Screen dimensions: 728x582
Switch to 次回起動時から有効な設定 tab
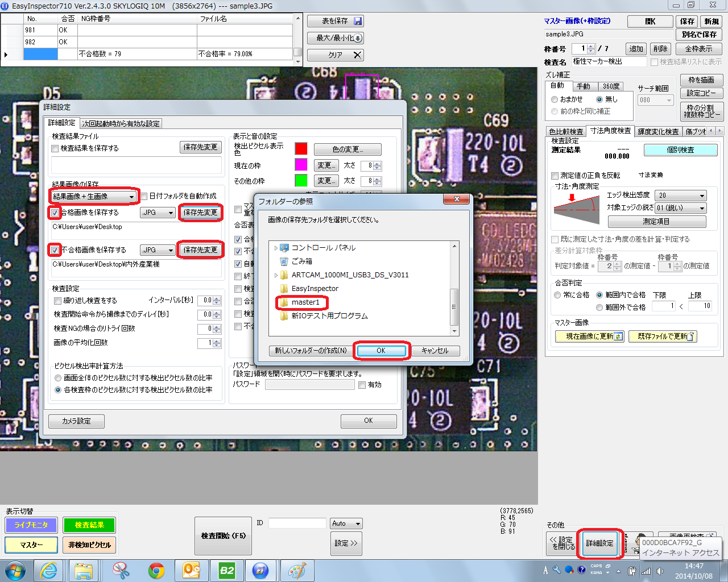(121, 123)
